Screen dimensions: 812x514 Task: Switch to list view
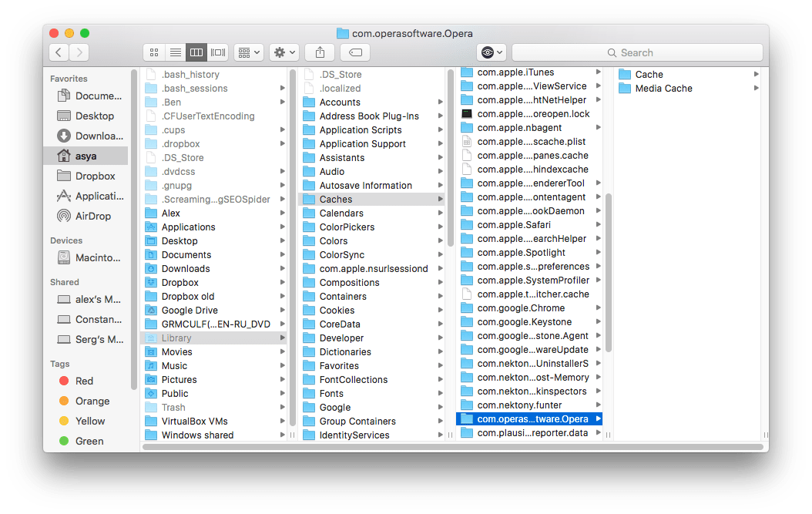(x=176, y=52)
